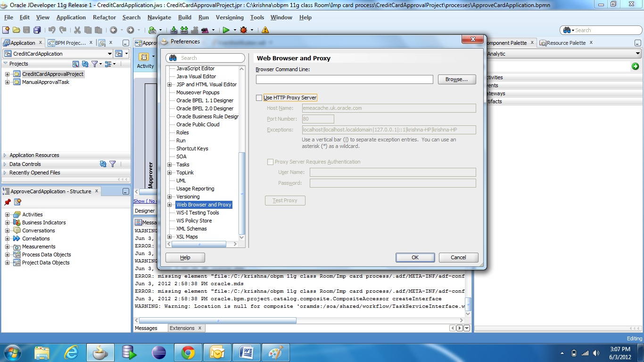
Task: Click the Forward navigation arrow icon
Action: tap(131, 30)
